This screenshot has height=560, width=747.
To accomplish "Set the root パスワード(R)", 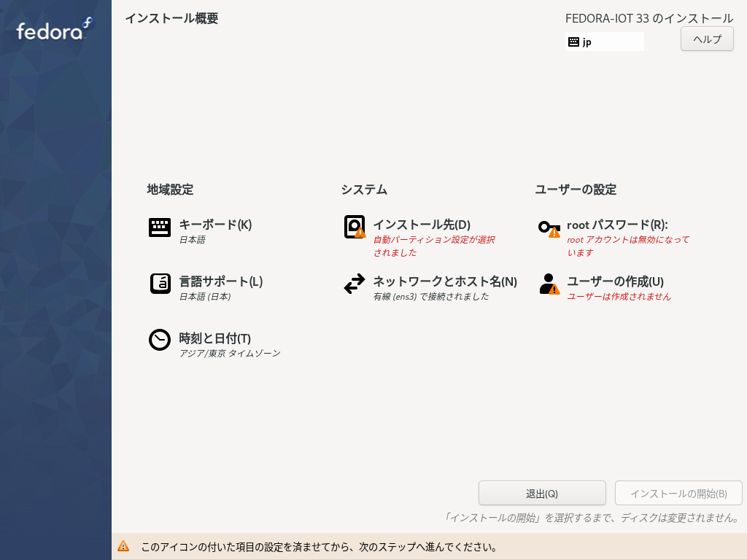I will pyautogui.click(x=617, y=225).
